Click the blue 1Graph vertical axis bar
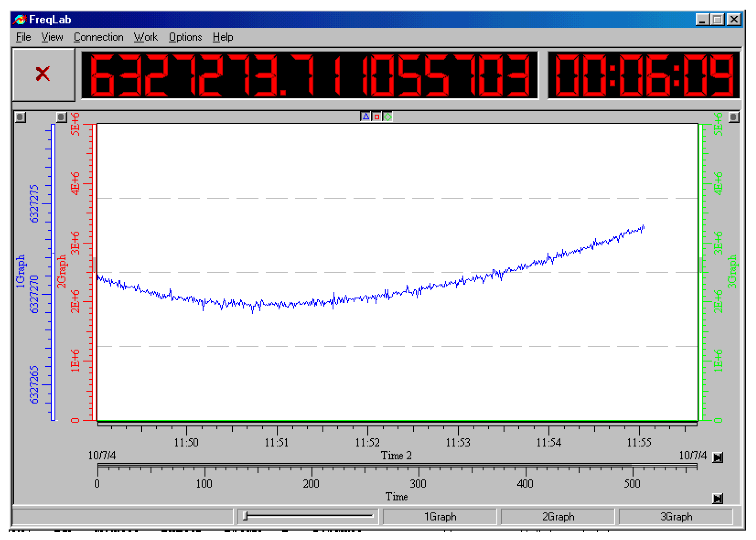Image resolution: width=756 pixels, height=540 pixels. pyautogui.click(x=53, y=272)
